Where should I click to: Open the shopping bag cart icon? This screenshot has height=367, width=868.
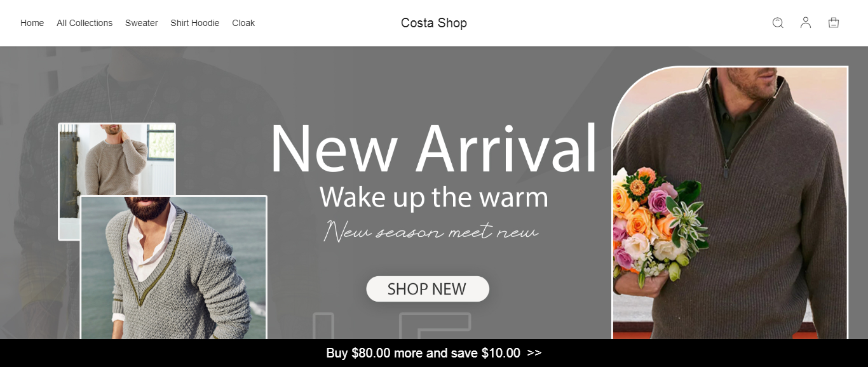click(x=834, y=23)
